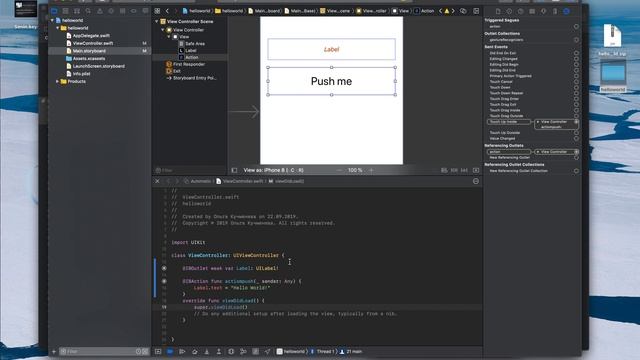Click the IBOutlet connection circle in gutter
The image size is (640, 360).
pyautogui.click(x=164, y=268)
